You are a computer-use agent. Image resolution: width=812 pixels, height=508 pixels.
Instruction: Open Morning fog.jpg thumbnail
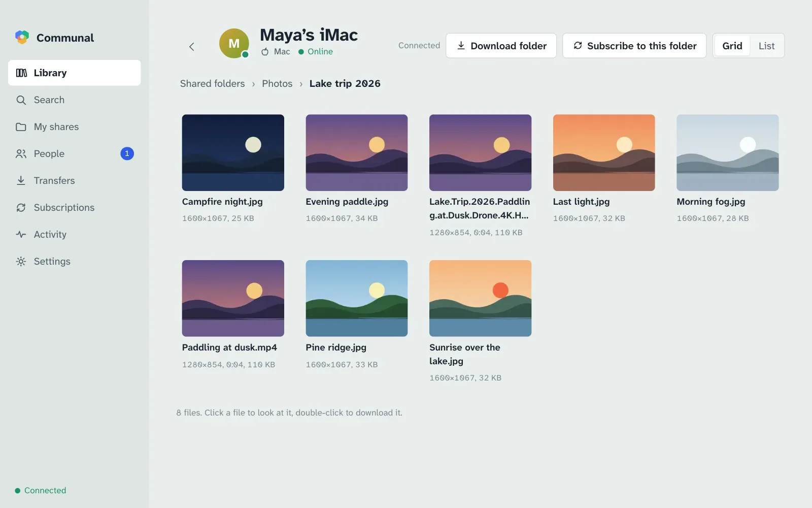[x=728, y=152]
